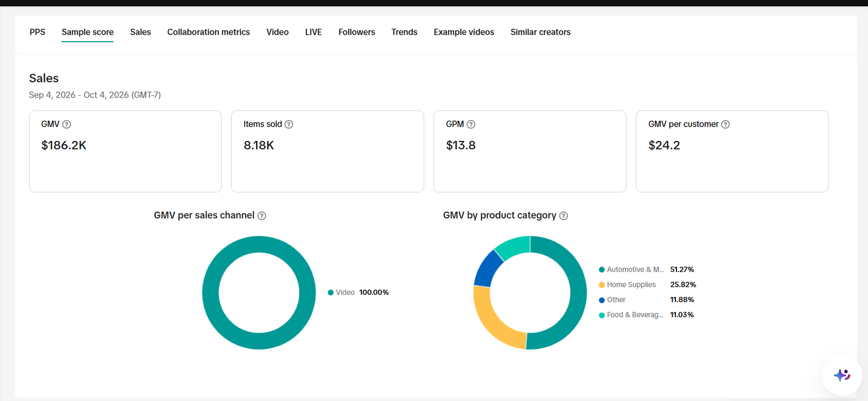Click the Video legend color dot
This screenshot has height=401, width=868.
330,293
